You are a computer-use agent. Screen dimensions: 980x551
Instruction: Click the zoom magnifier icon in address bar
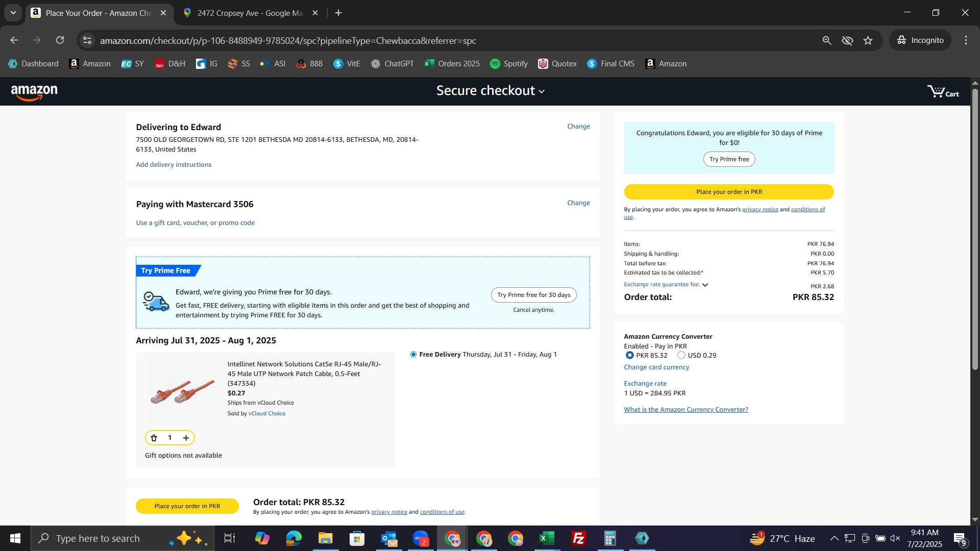[x=827, y=40]
